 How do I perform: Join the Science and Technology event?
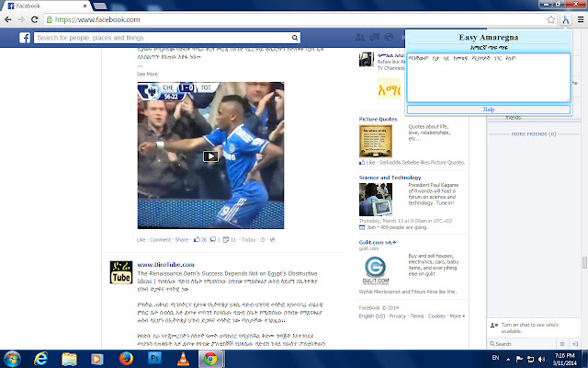(367, 227)
